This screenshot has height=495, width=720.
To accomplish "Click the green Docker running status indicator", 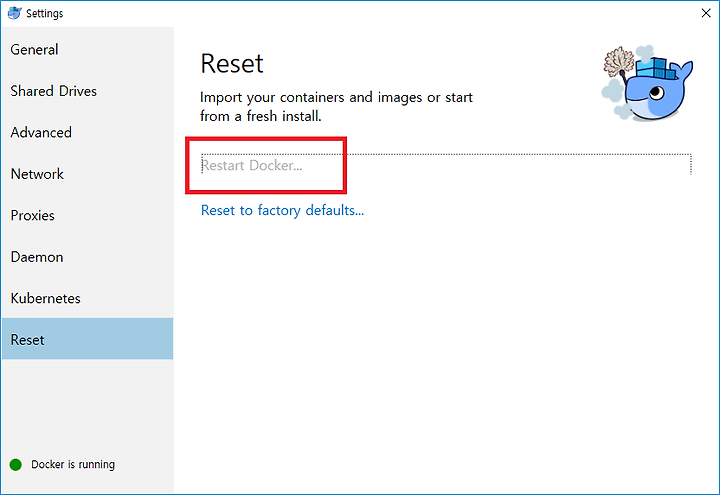I will click(x=16, y=465).
